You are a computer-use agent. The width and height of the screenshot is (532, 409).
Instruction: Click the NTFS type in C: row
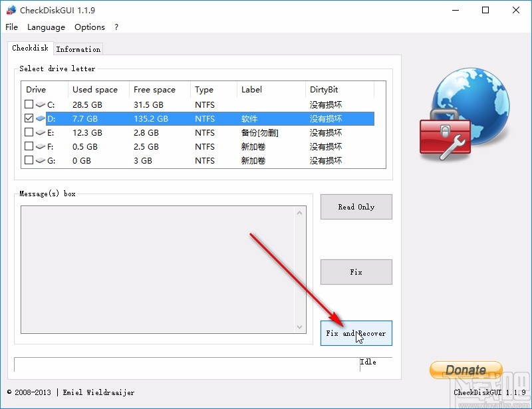205,104
